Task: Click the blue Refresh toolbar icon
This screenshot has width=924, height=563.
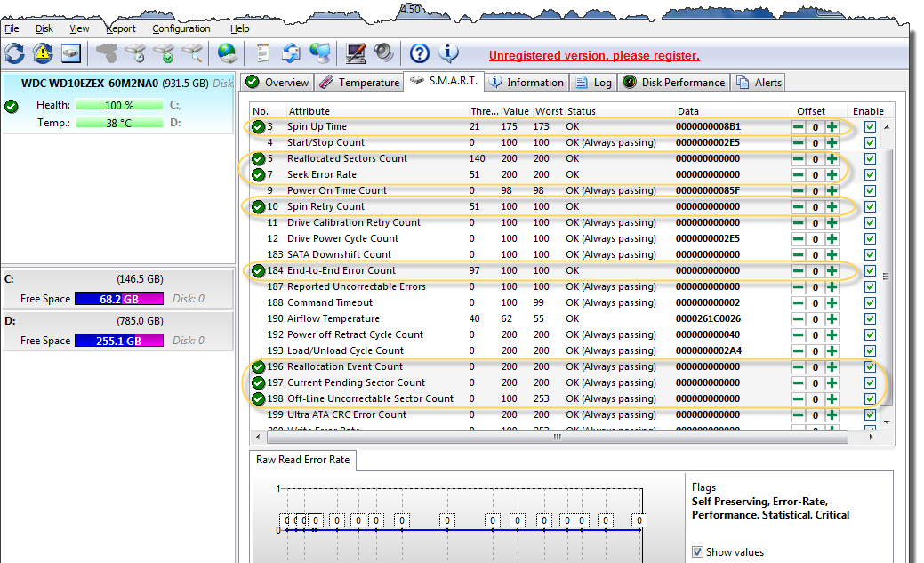Action: [14, 53]
